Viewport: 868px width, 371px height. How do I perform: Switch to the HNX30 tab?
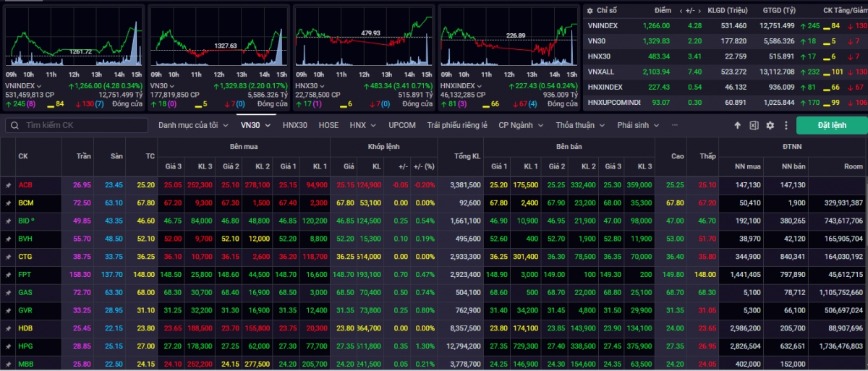pyautogui.click(x=294, y=125)
